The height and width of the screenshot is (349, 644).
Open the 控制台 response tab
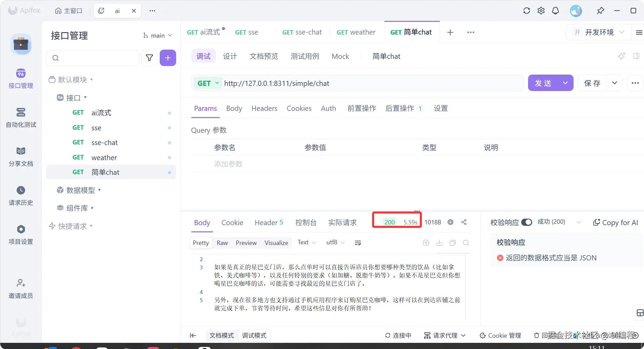point(306,223)
